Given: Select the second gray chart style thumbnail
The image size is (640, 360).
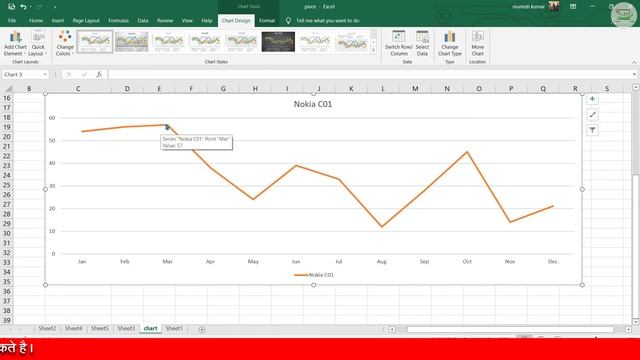Looking at the screenshot, I should 131,42.
